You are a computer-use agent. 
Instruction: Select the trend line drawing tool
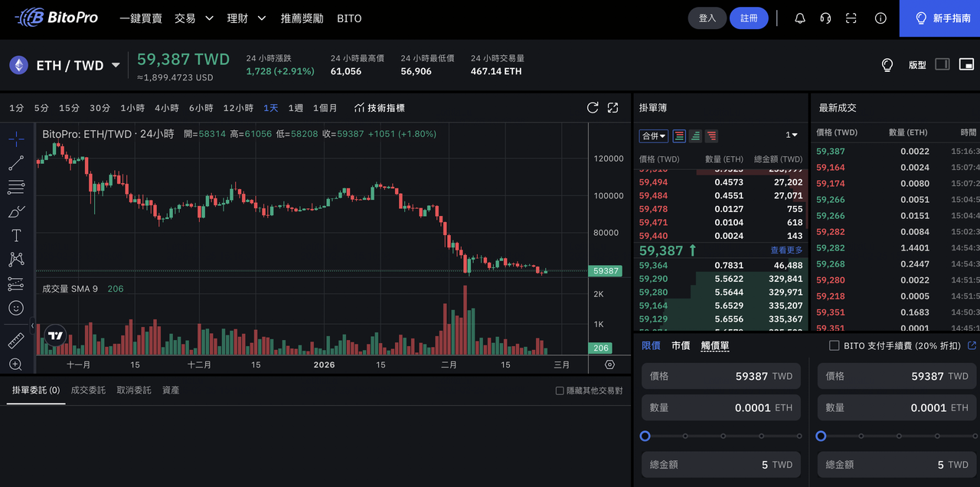pos(16,163)
